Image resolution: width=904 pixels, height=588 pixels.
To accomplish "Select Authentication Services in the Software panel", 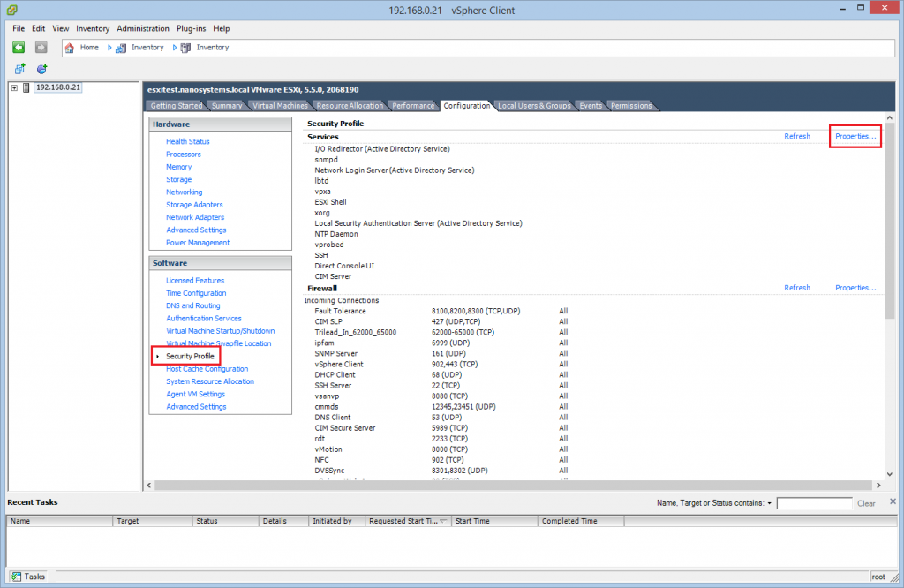I will pos(204,318).
